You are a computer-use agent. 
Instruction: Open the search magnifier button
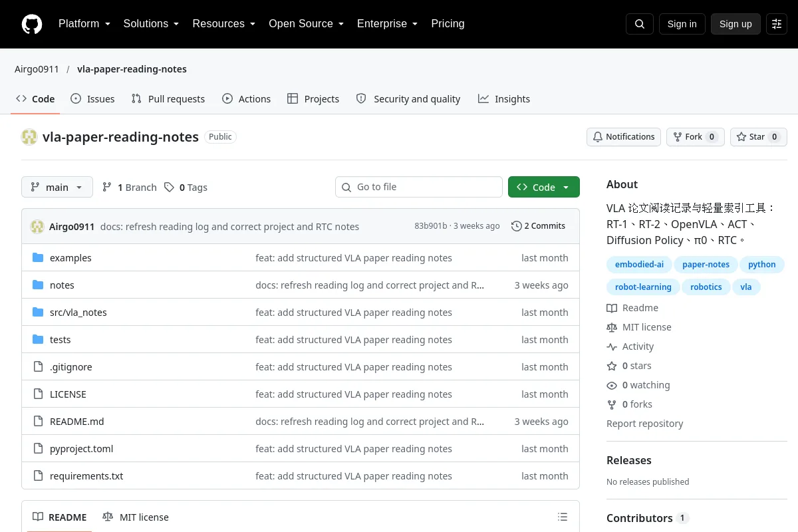[640, 24]
